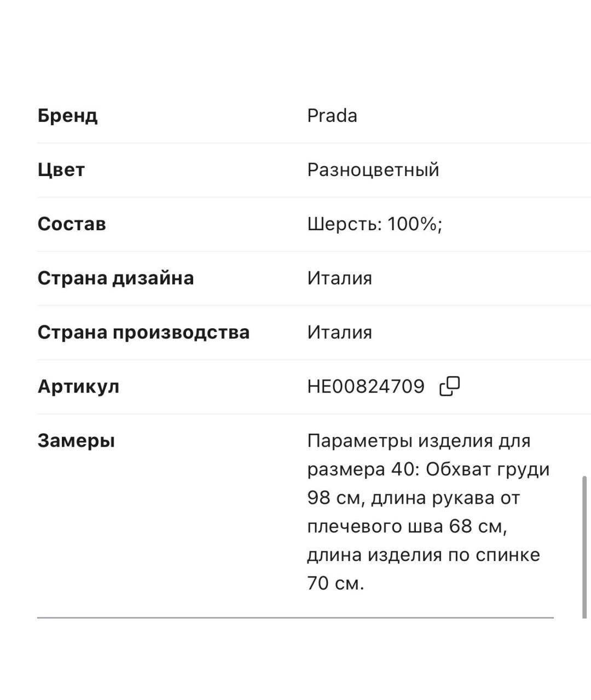
Task: Copy the article number HE00824709
Action: click(x=450, y=386)
